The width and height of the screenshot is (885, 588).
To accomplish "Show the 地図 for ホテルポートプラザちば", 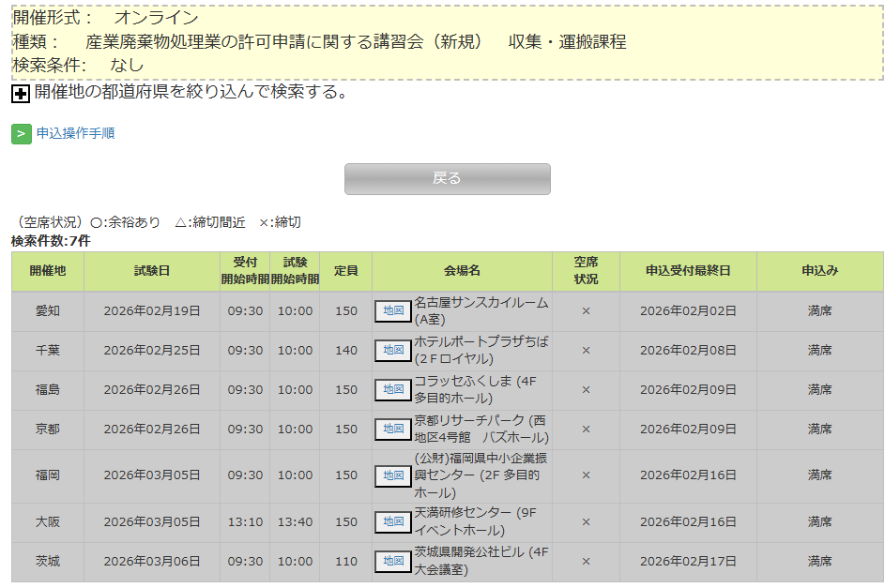I will pyautogui.click(x=393, y=351).
